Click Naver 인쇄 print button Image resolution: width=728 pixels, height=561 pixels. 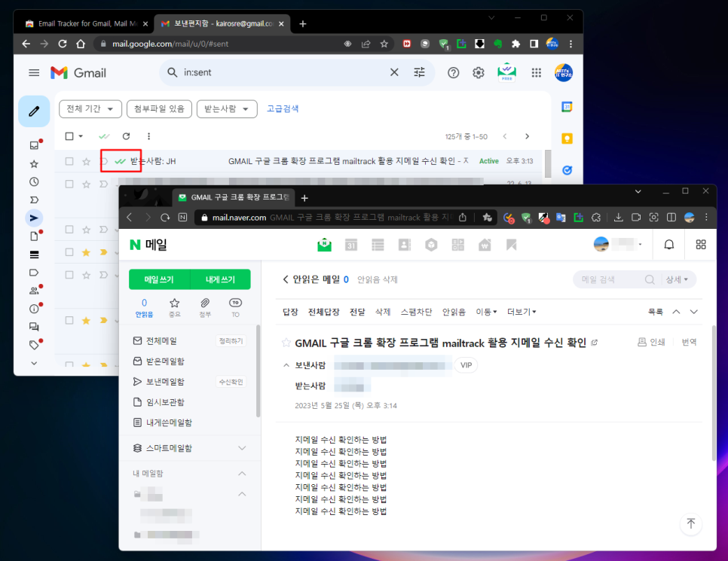pyautogui.click(x=651, y=342)
